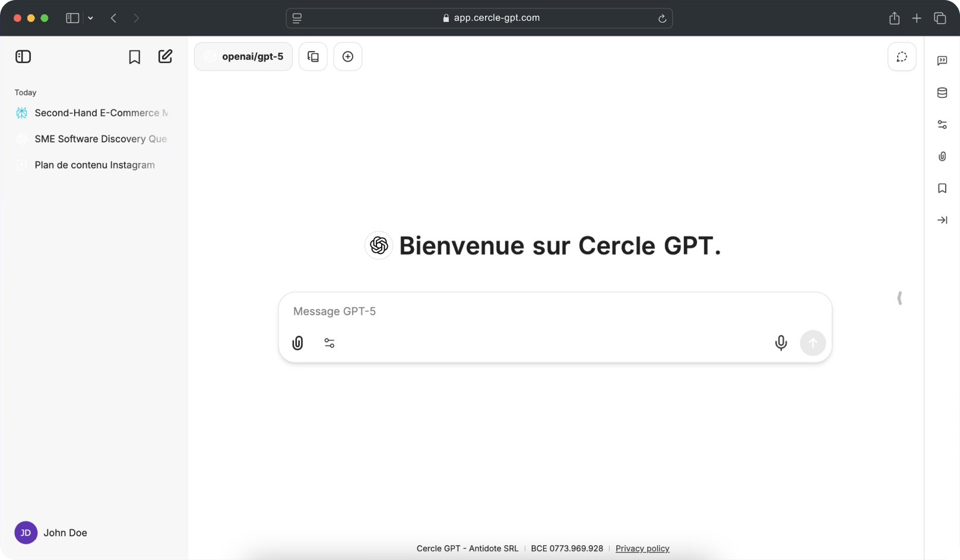Open attachments paperclip icon in right rail
960x560 pixels.
pyautogui.click(x=942, y=157)
